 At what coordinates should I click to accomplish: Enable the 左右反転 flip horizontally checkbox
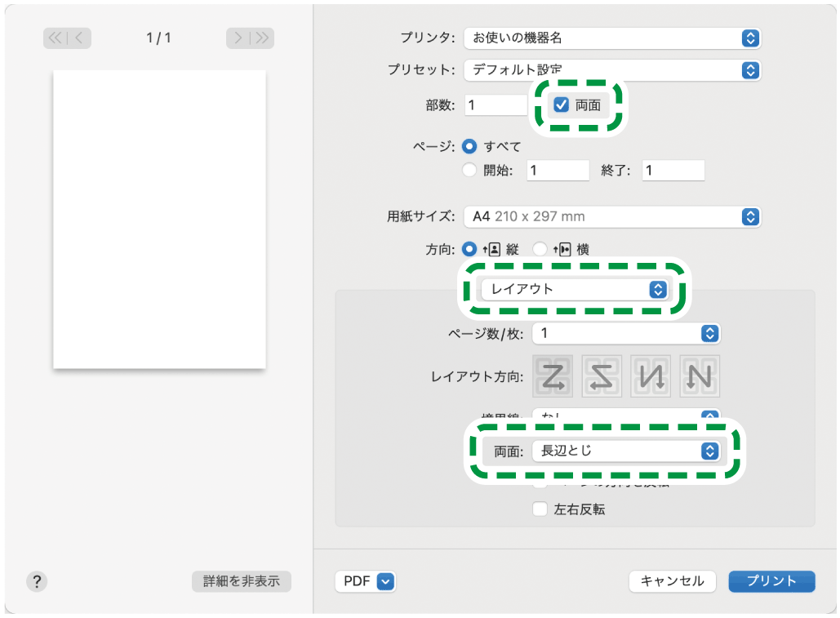[x=540, y=509]
